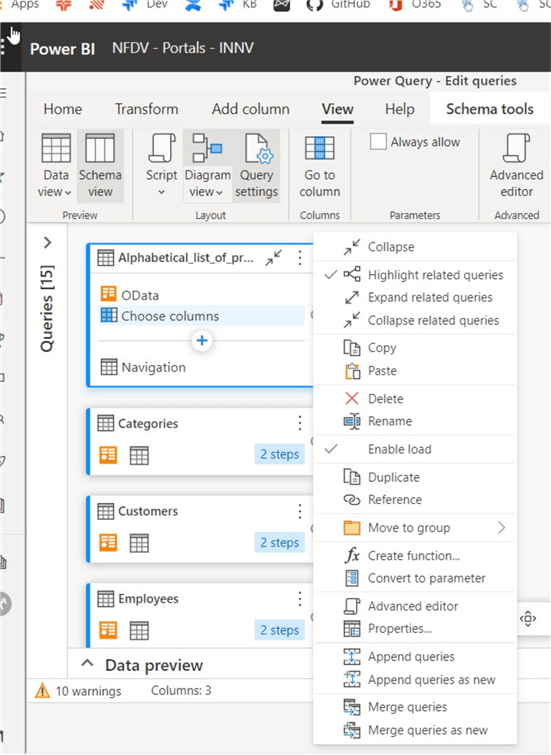Screen dimensions: 551x755
Task: Choose Create function... menu entry
Action: tap(415, 556)
